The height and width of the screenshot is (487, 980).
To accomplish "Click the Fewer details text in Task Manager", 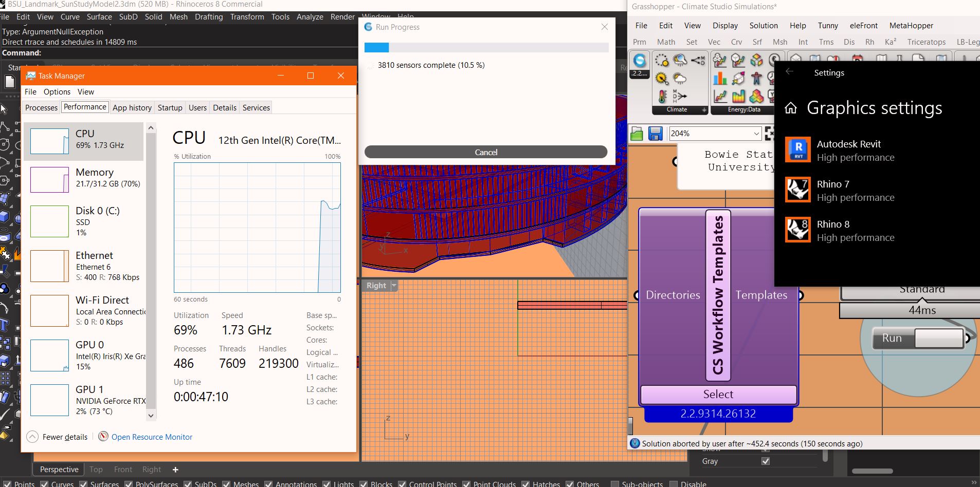I will pos(65,437).
